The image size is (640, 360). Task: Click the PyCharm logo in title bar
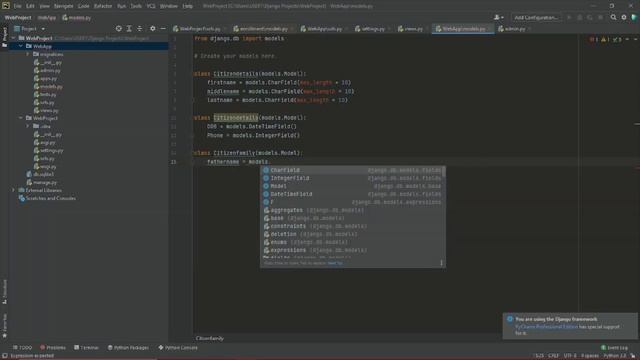tap(6, 6)
